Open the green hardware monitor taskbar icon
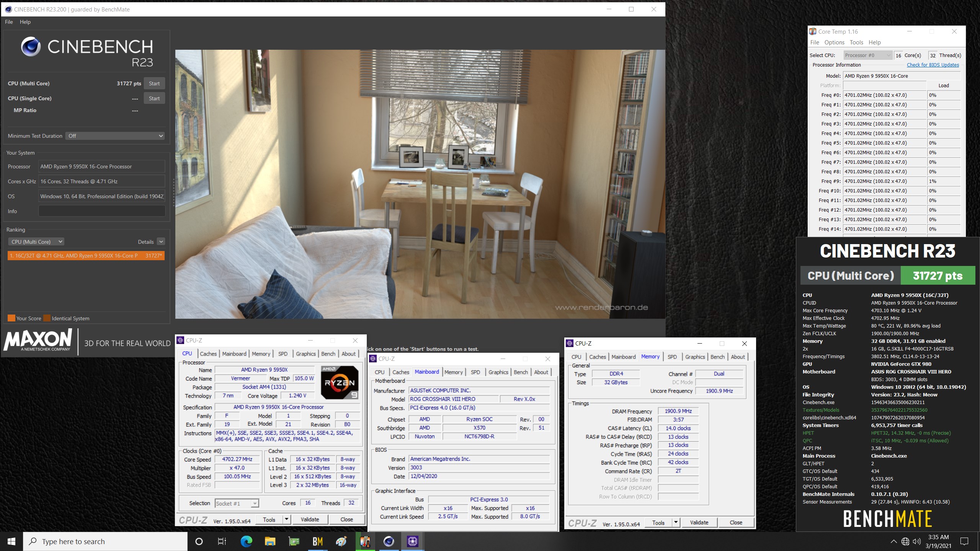 (294, 541)
